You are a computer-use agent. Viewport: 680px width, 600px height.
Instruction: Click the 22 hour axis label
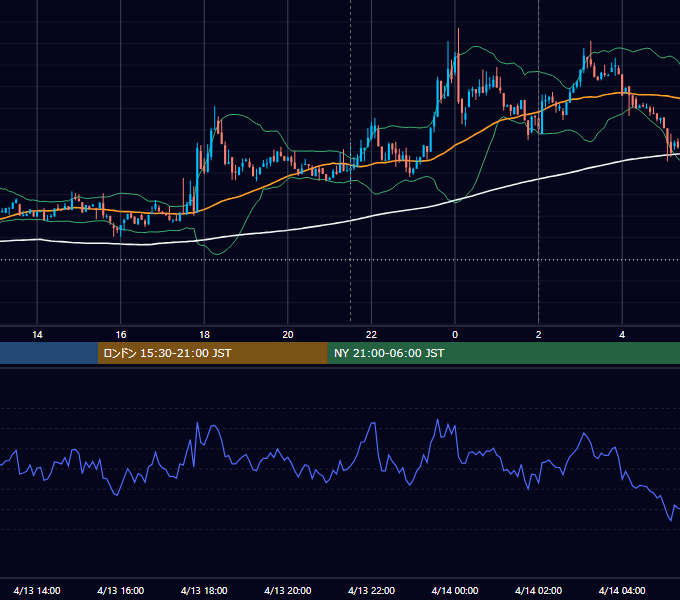371,335
